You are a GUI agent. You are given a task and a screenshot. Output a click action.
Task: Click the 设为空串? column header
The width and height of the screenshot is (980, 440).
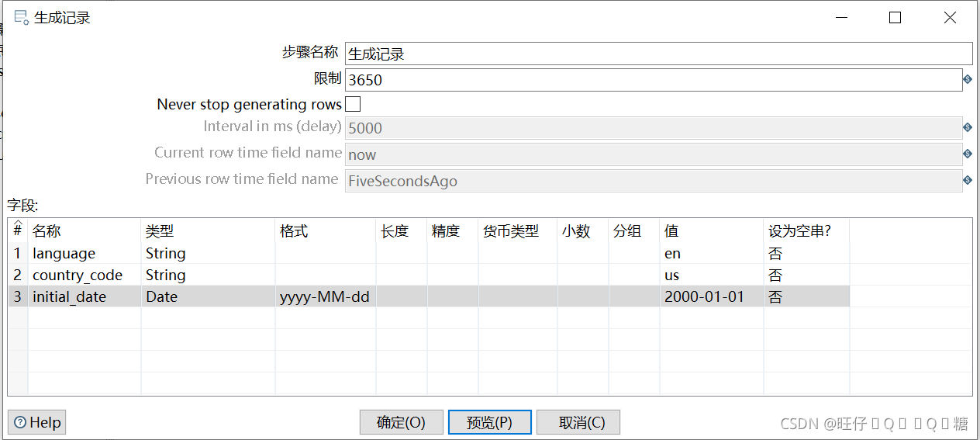pyautogui.click(x=806, y=231)
